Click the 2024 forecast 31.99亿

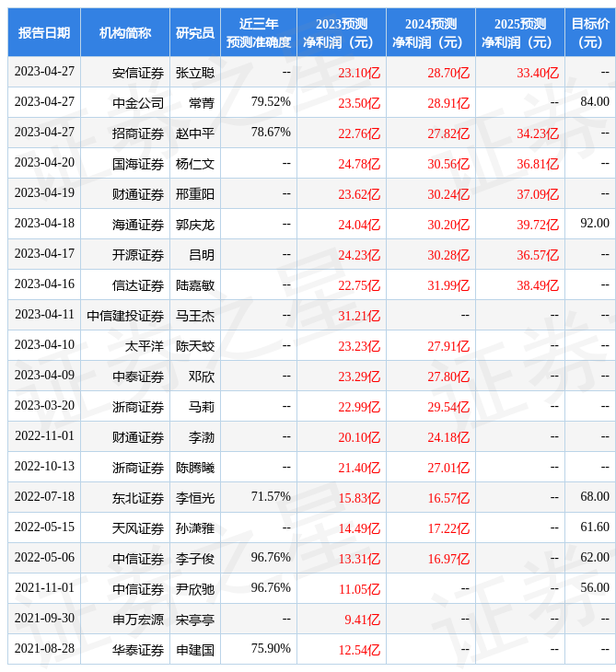point(448,286)
